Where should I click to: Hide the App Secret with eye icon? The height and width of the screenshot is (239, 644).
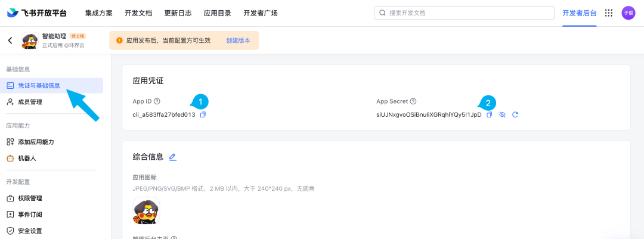tap(502, 114)
